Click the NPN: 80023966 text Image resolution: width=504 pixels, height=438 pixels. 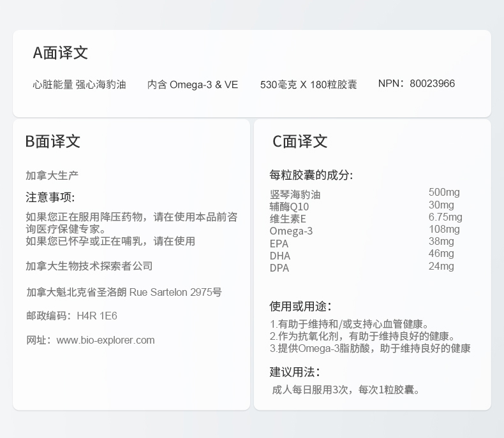coord(417,84)
